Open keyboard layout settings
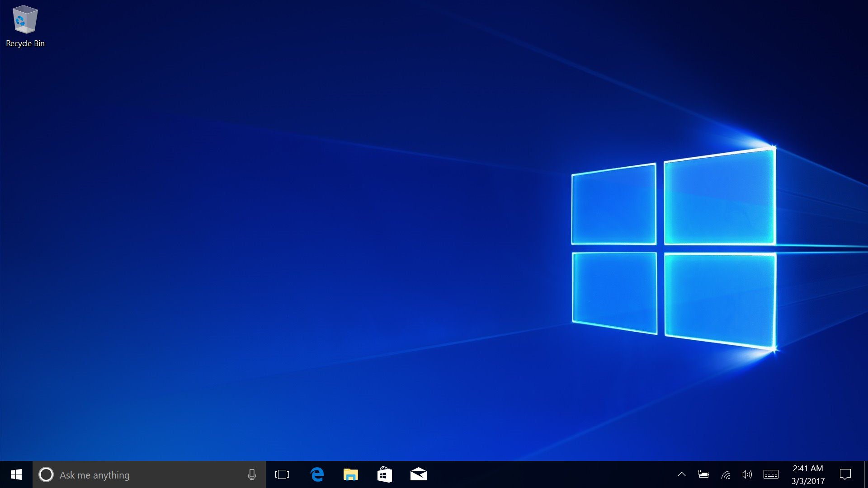The height and width of the screenshot is (488, 868). tap(771, 474)
